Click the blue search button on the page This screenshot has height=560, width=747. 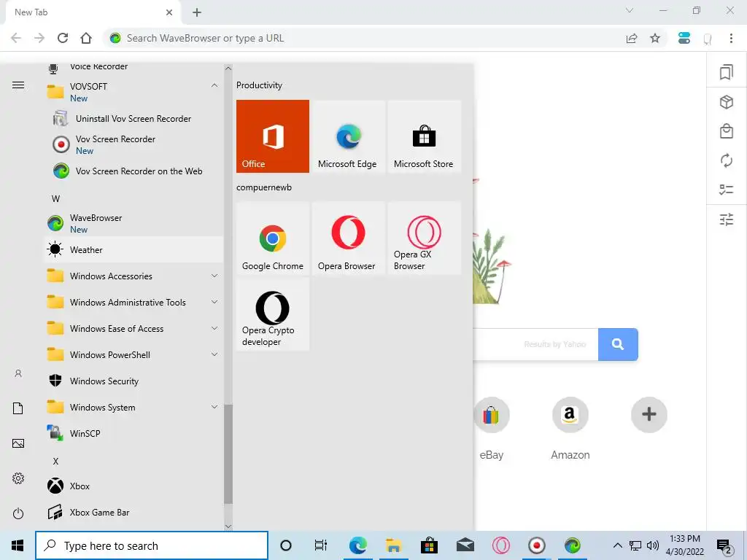tap(618, 344)
